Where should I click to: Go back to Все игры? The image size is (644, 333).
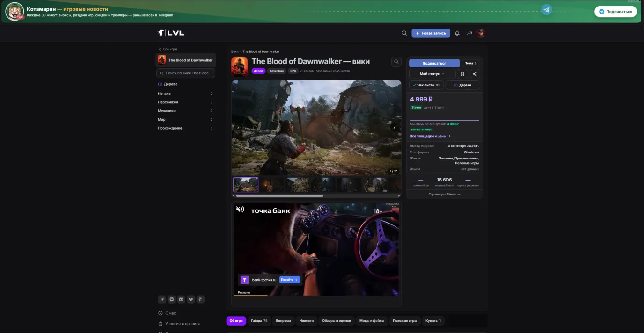168,49
